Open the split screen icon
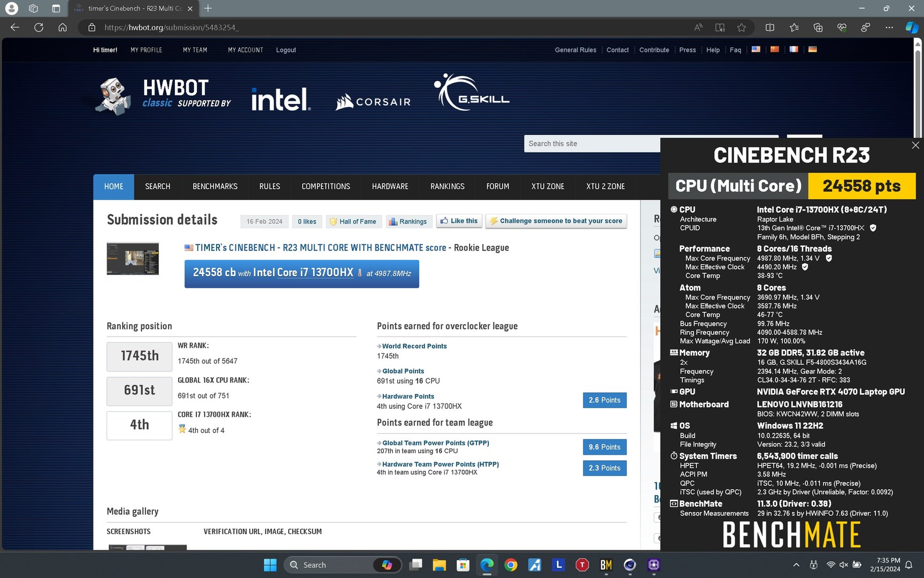The height and width of the screenshot is (578, 924). coord(770,27)
